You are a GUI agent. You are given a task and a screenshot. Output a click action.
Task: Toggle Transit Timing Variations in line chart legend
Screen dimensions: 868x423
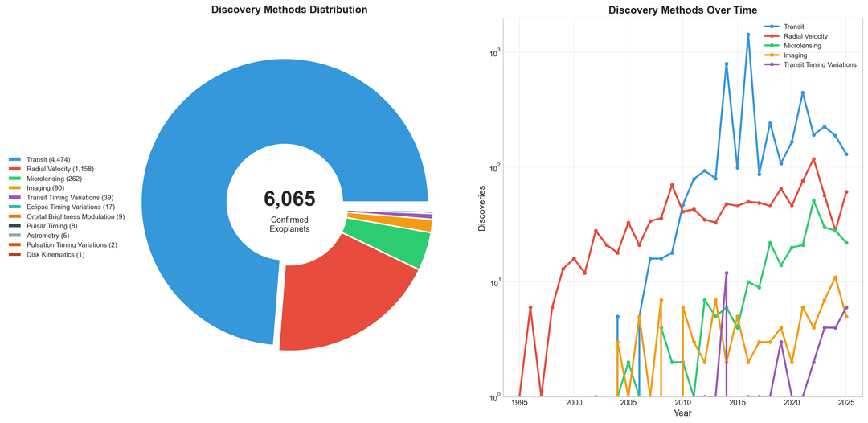pos(820,64)
